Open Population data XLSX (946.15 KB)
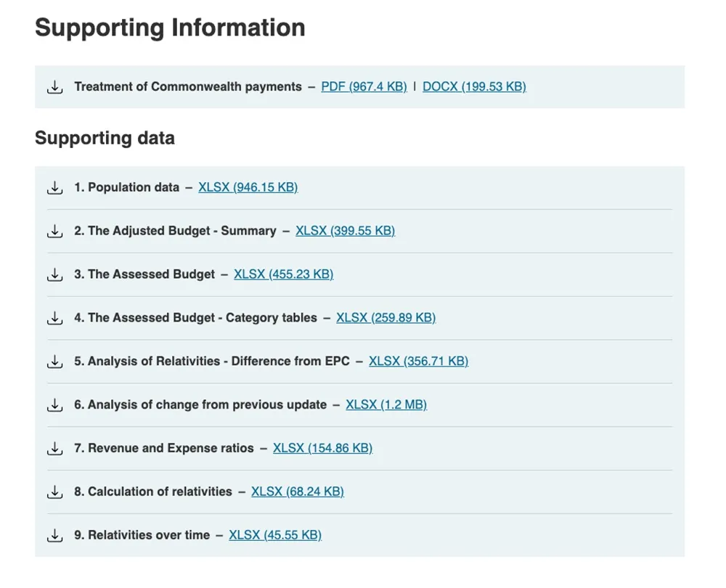Screen dimensions: 726x588 [x=248, y=187]
